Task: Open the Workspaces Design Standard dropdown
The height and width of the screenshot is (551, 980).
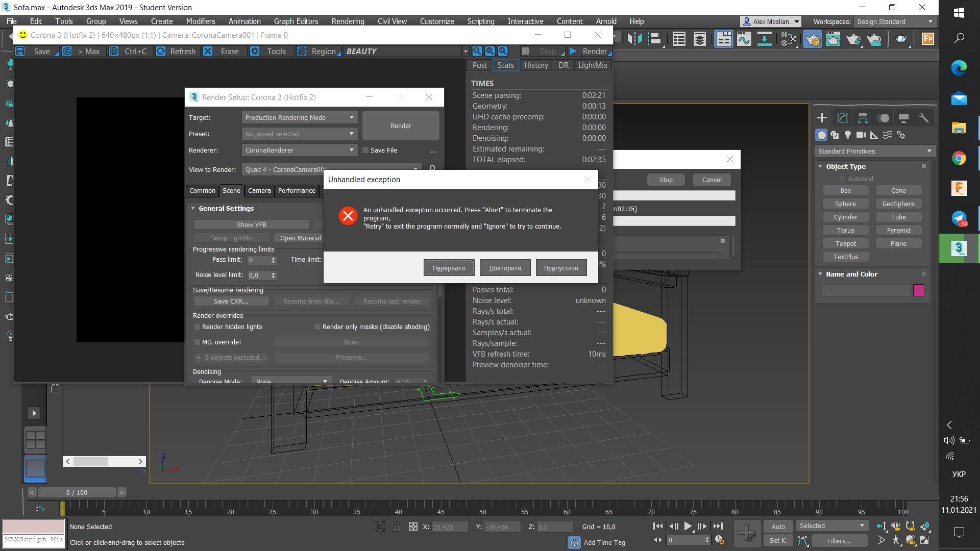Action: pos(895,21)
